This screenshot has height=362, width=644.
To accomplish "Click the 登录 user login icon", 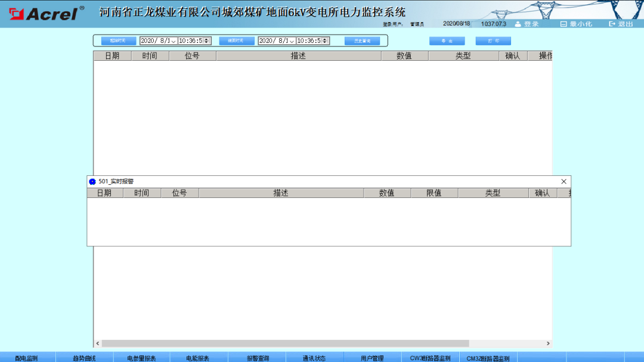I will [x=518, y=24].
